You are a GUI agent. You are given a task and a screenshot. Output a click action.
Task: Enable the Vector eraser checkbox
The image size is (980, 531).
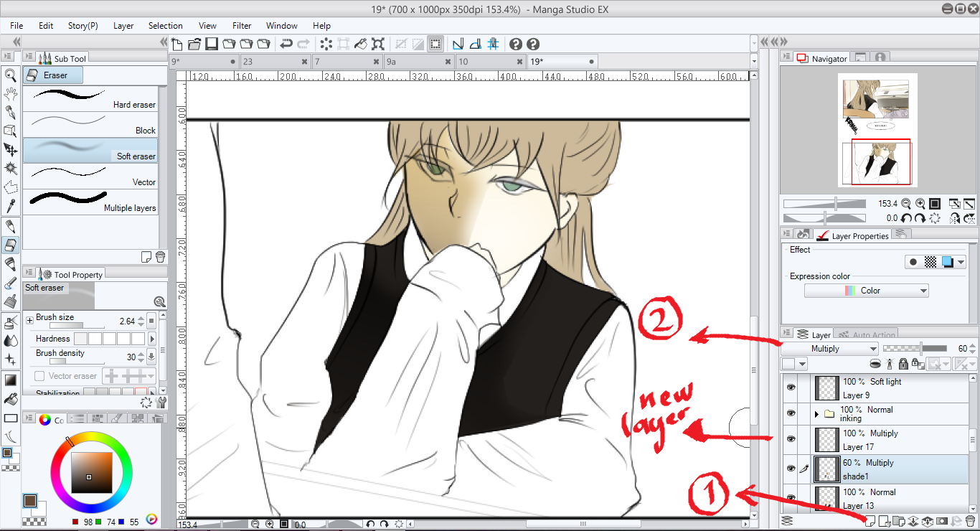coord(41,375)
